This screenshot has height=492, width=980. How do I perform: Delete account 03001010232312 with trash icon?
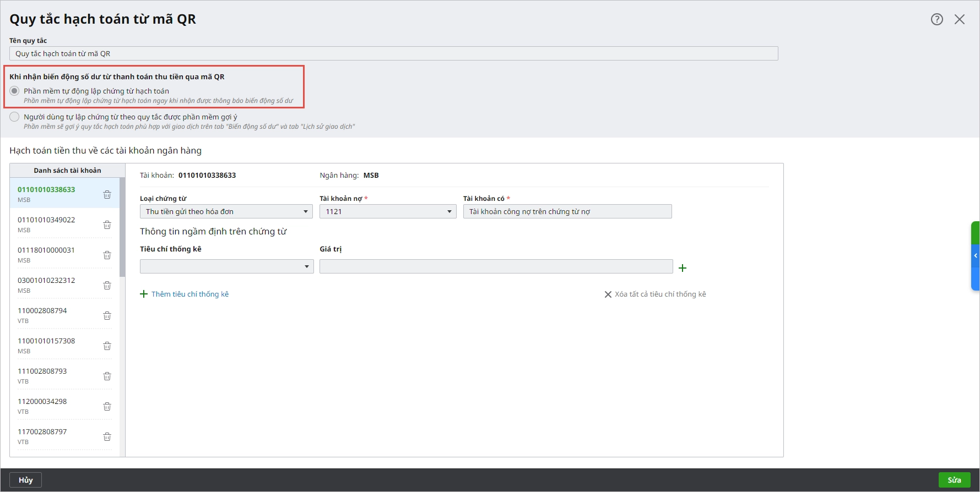(x=107, y=285)
